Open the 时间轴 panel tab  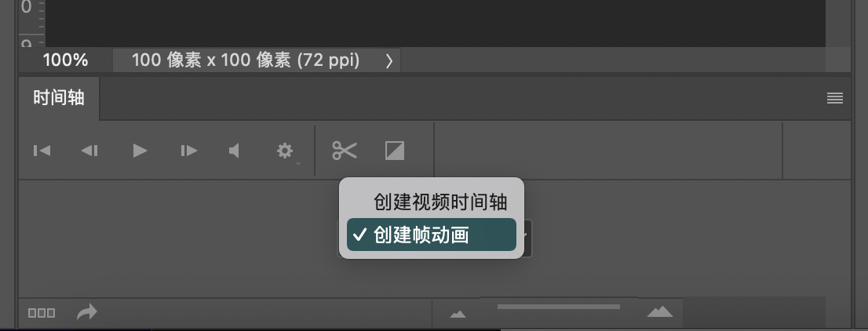59,98
